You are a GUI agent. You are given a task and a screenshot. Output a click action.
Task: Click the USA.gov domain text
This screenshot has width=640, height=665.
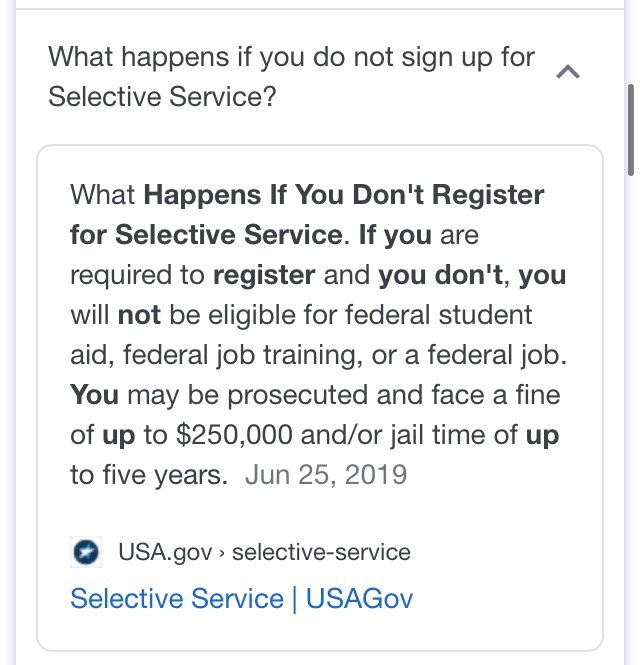[165, 552]
